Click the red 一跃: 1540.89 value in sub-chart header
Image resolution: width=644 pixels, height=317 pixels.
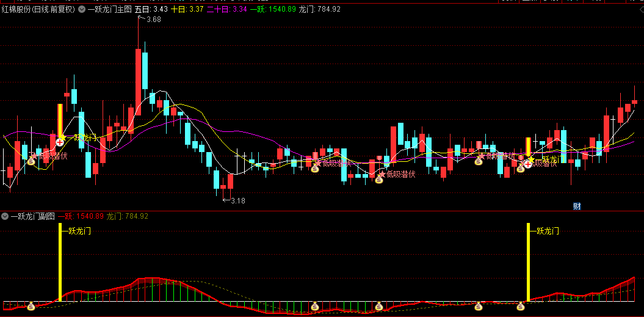click(x=81, y=216)
